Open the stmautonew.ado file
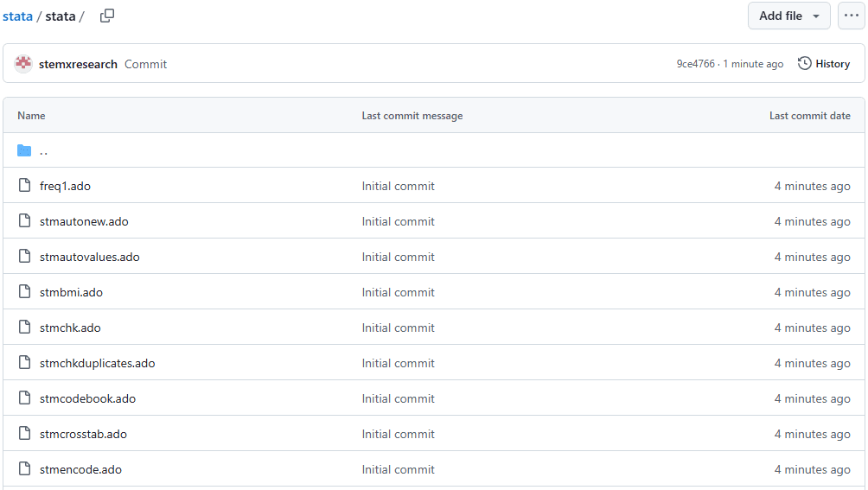Image resolution: width=868 pixels, height=490 pixels. (x=84, y=221)
